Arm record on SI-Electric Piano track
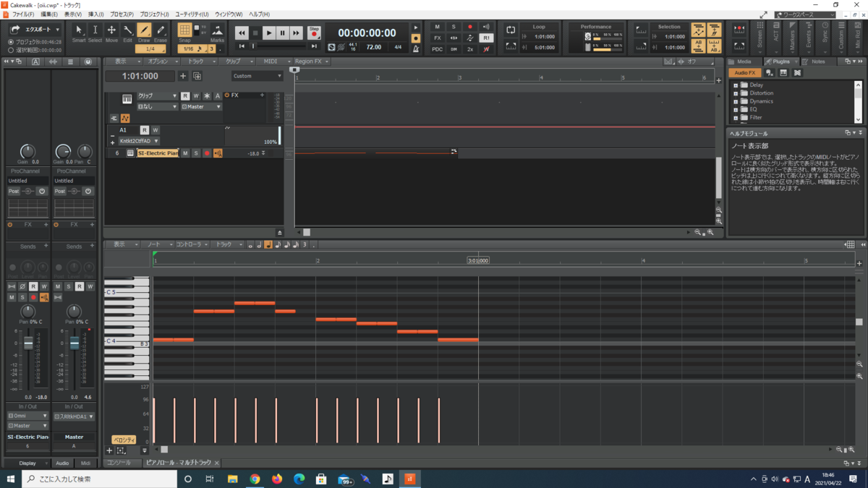The width and height of the screenshot is (868, 488). (206, 153)
